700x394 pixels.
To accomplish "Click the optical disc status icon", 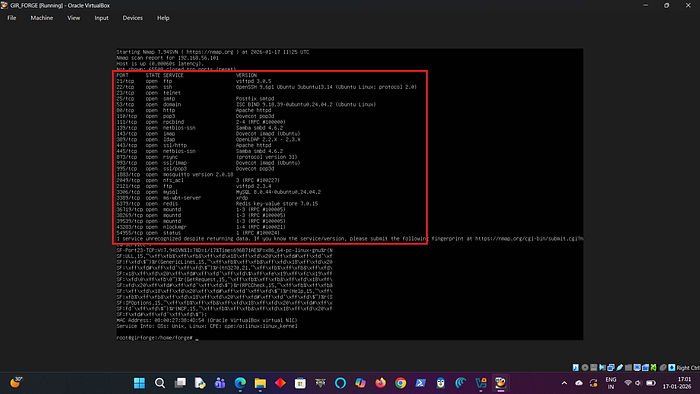I will [x=585, y=367].
